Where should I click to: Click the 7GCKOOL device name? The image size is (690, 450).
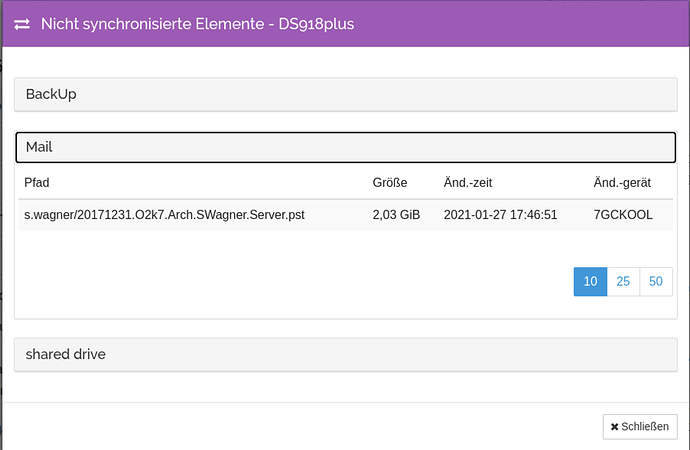point(623,215)
